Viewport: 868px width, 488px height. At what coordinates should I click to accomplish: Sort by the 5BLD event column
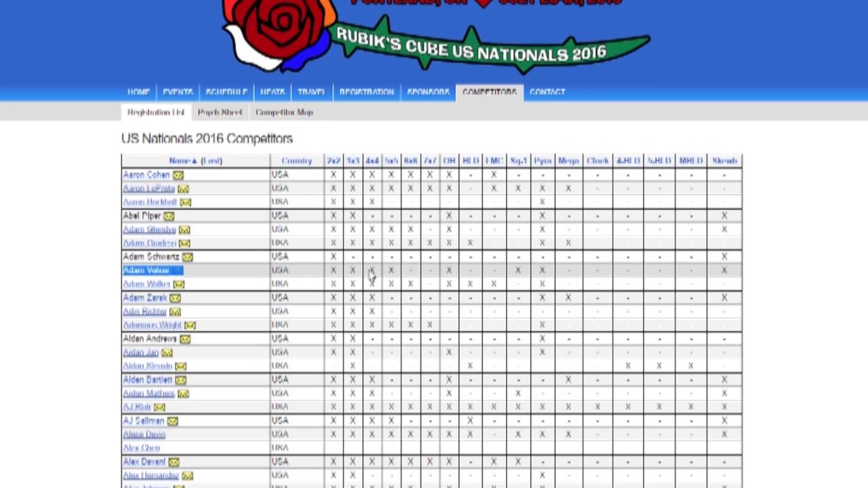point(659,161)
